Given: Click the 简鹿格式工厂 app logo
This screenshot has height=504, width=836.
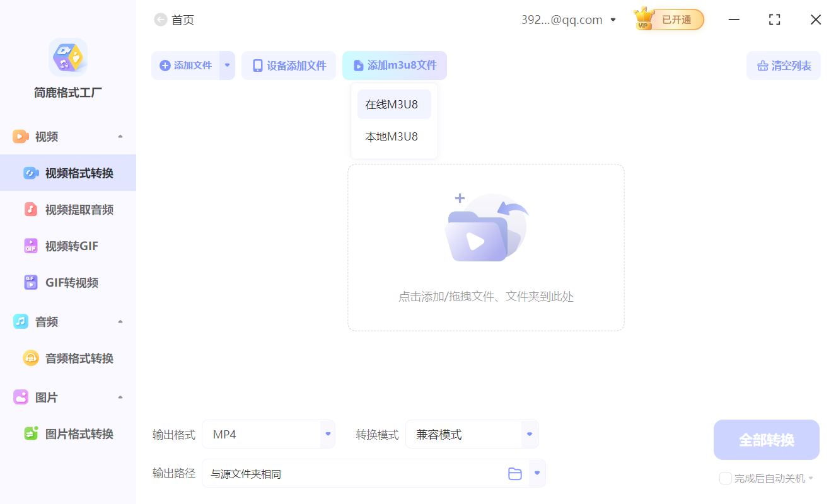Looking at the screenshot, I should point(67,57).
